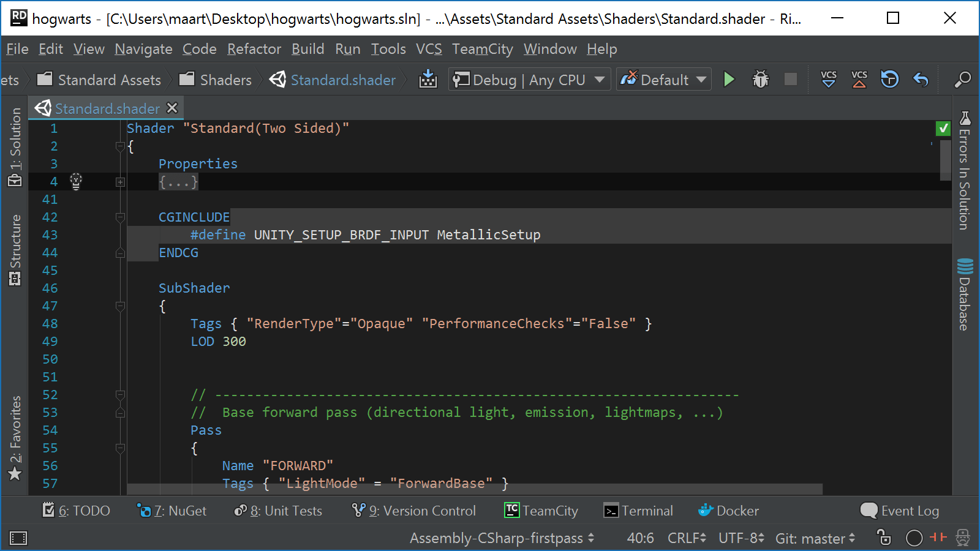Click the red merge markers status icon
The width and height of the screenshot is (980, 551).
938,537
